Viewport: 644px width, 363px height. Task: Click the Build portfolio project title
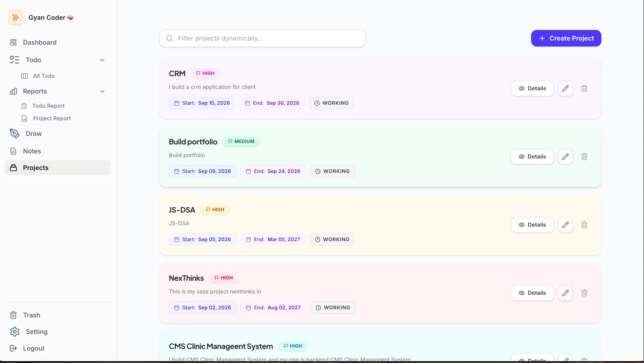click(x=193, y=142)
